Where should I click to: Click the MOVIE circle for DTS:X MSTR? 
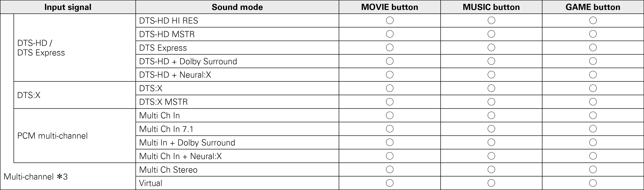[x=389, y=102]
